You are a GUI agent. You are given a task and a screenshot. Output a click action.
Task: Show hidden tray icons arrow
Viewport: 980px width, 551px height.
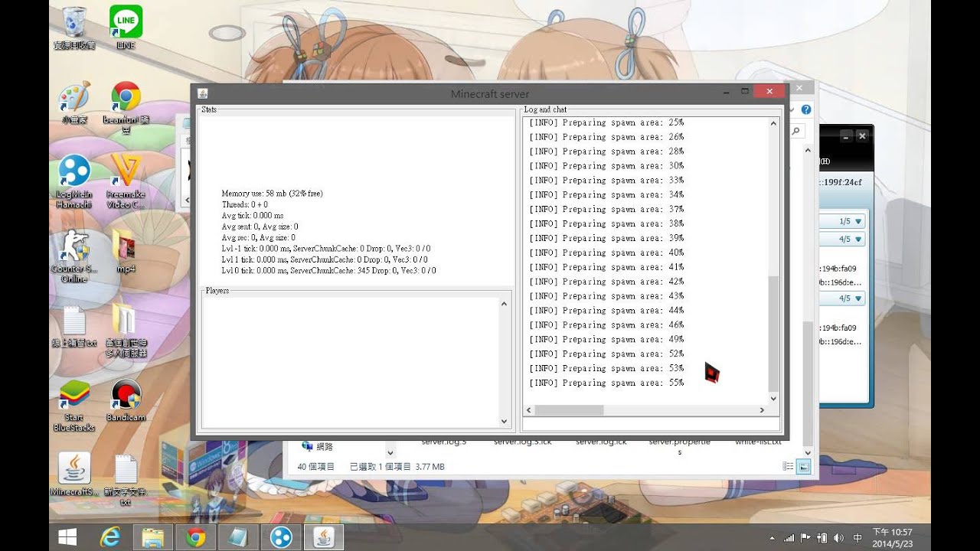[772, 539]
